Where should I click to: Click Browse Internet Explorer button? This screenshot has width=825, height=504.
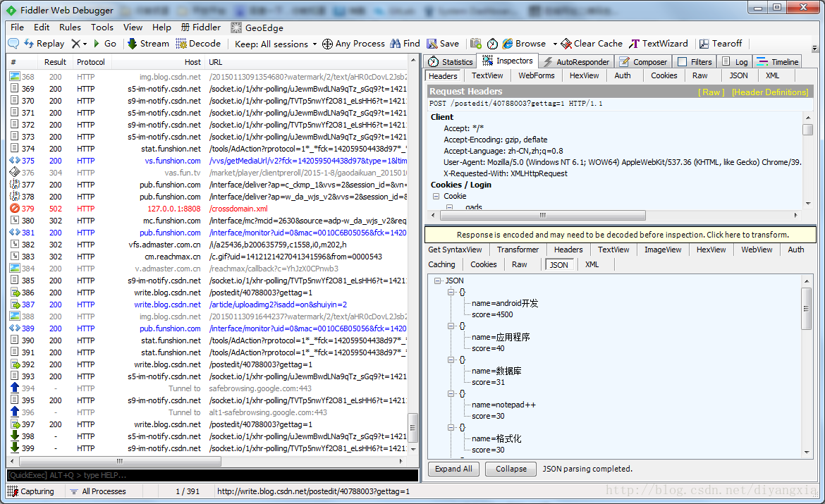(x=525, y=44)
